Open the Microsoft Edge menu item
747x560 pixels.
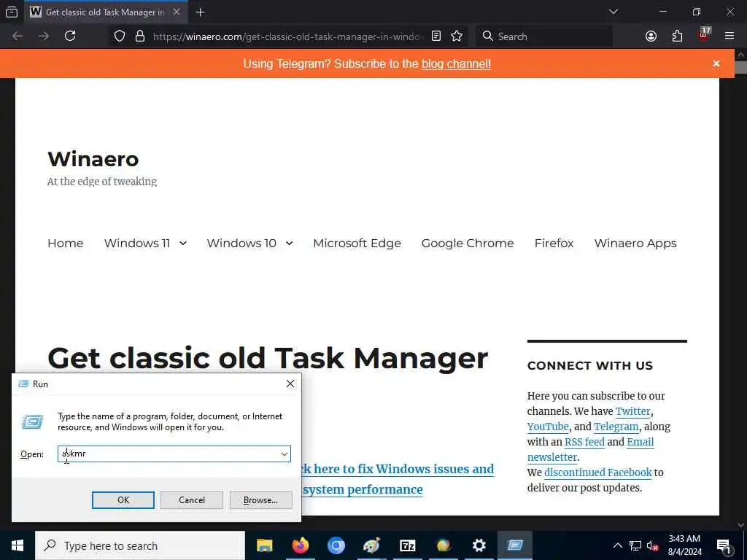point(357,244)
